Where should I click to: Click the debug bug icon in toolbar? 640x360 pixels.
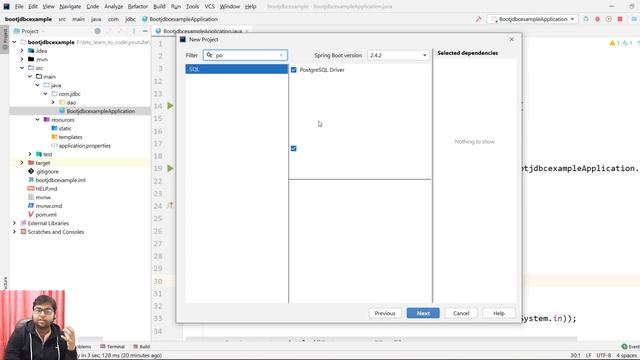point(598,19)
